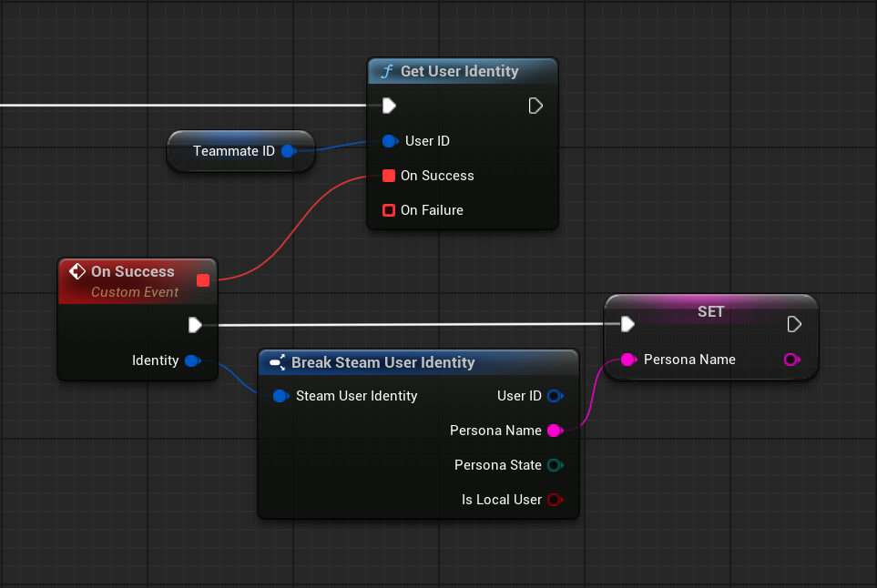Click the On Success event execution output pin

click(x=194, y=324)
